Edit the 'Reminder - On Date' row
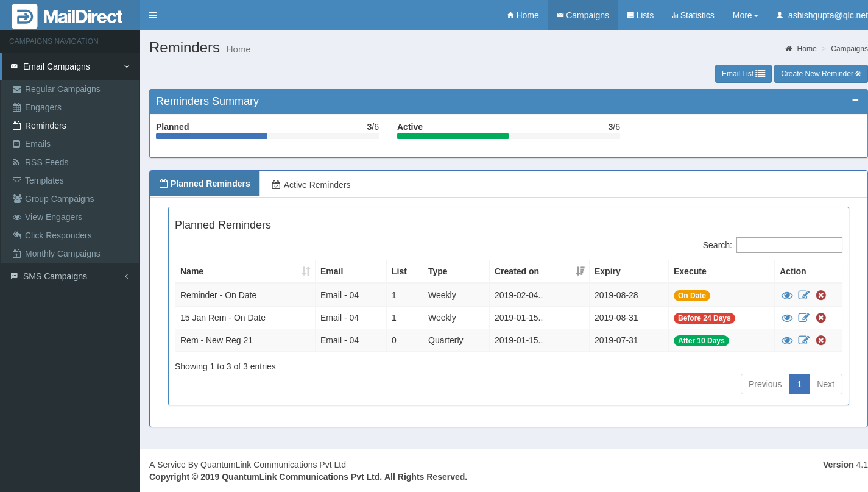The height and width of the screenshot is (492, 868). [804, 295]
